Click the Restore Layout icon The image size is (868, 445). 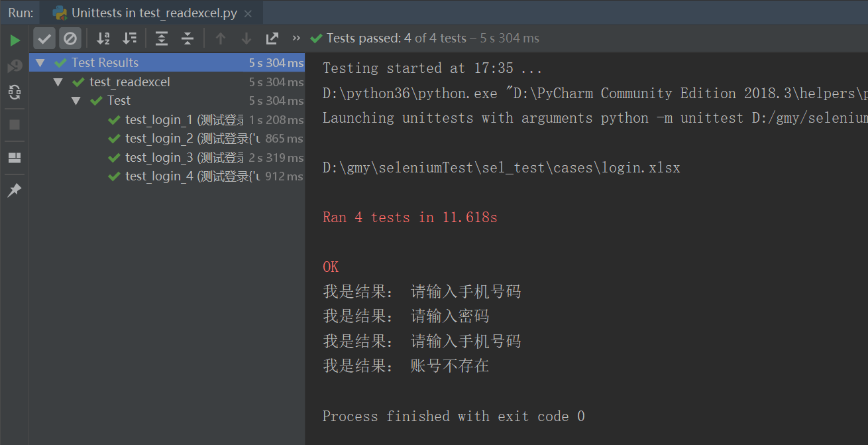pyautogui.click(x=15, y=158)
